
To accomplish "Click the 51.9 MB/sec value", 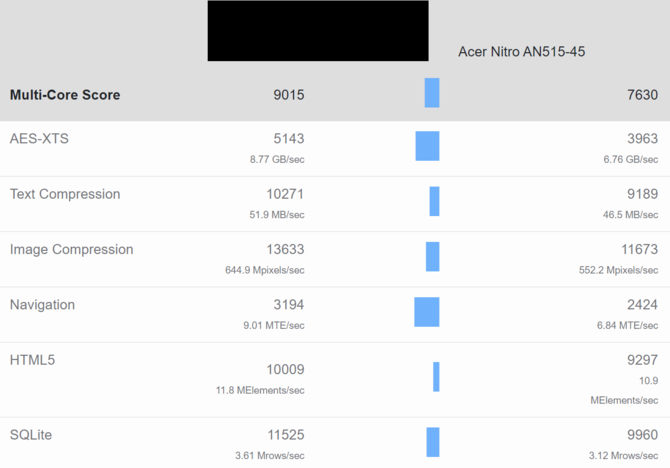I will pos(277,215).
